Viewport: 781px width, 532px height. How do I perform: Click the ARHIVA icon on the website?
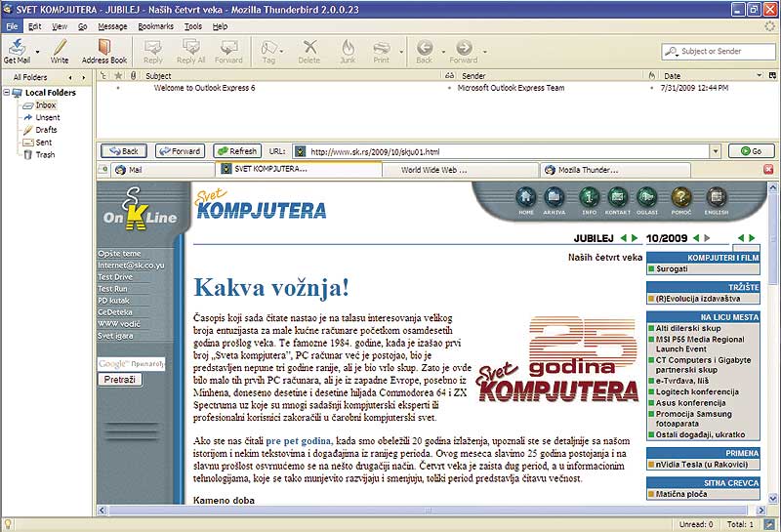pos(554,197)
